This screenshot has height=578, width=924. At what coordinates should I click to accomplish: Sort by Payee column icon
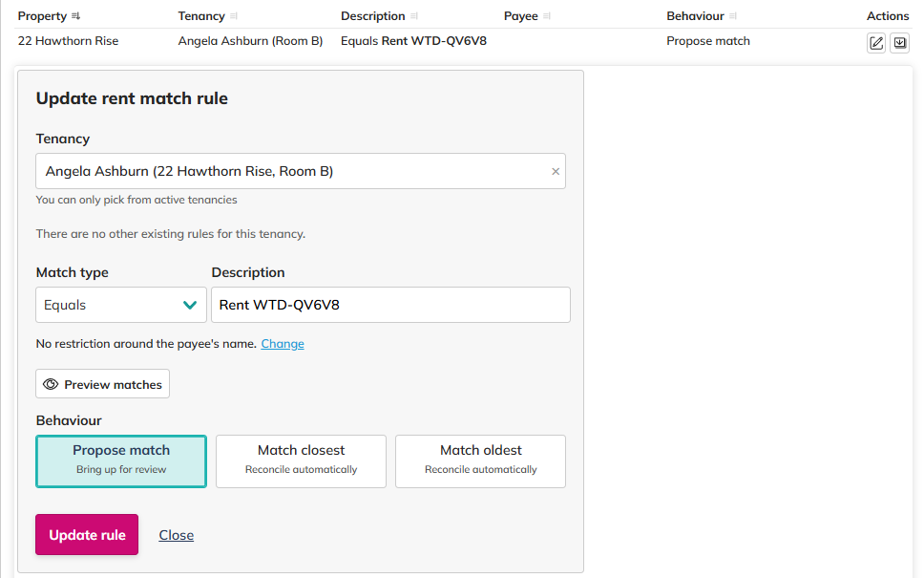[547, 16]
